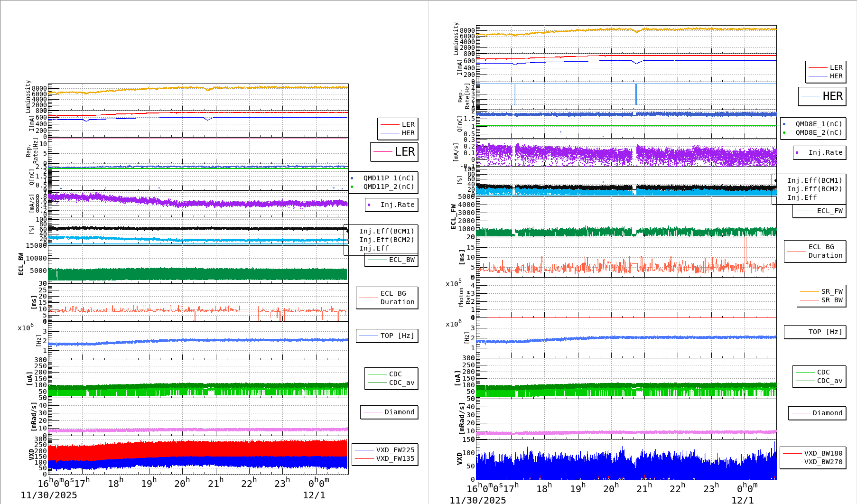The width and height of the screenshot is (857, 504).
Task: Click the QMD11P_2(nC) green legend marker
Action: point(352,187)
